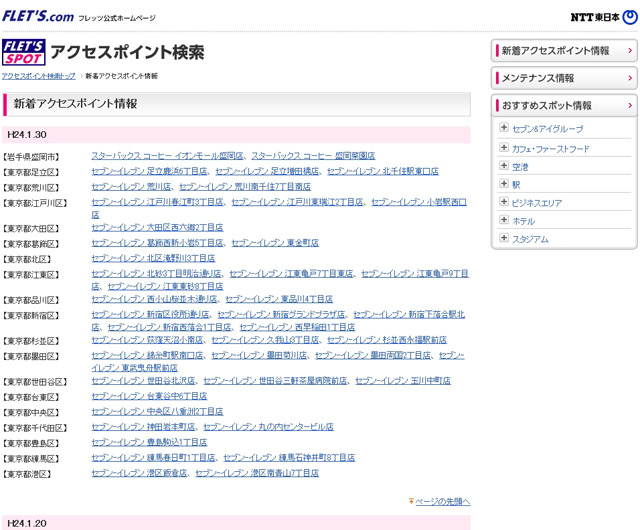
Task: Open セブン-イレブン 丸の内センタービル店 link
Action: 268,427
